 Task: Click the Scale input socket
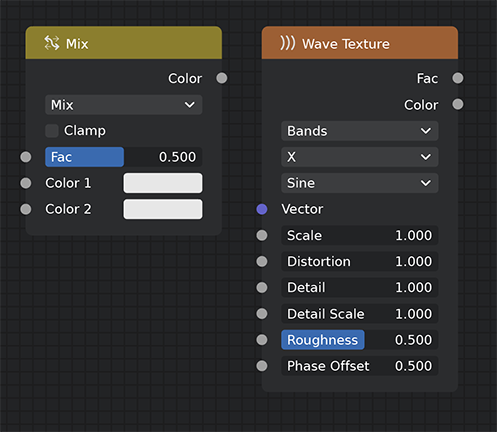[262, 235]
